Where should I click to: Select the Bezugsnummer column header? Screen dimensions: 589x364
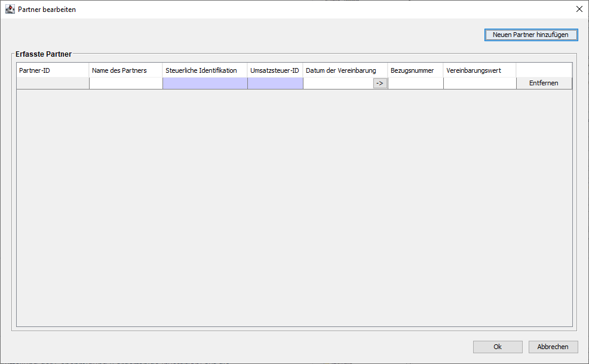(415, 70)
